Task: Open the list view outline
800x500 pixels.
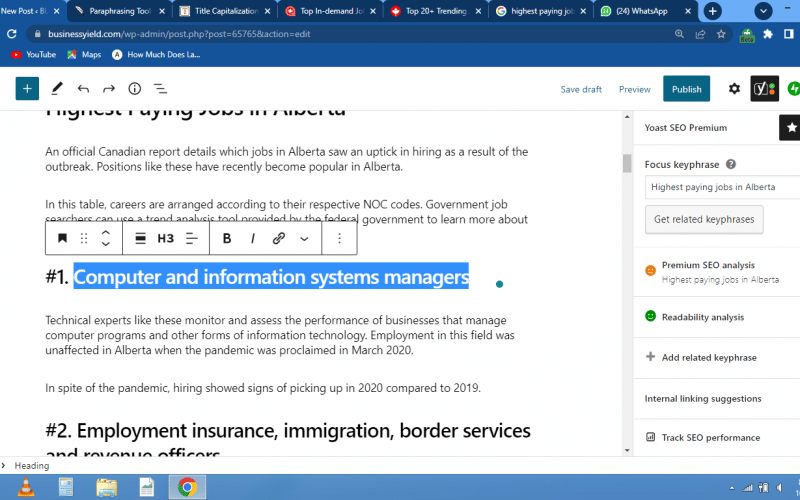Action: click(x=160, y=88)
